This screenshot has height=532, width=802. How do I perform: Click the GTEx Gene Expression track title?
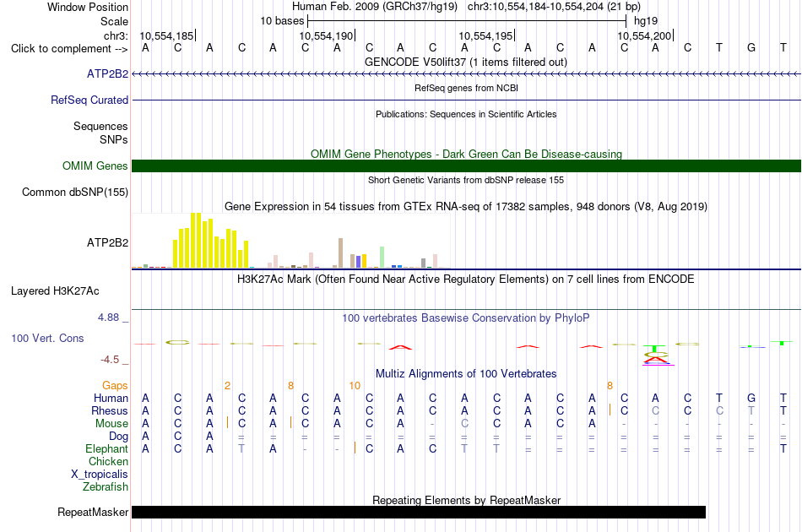pos(466,207)
